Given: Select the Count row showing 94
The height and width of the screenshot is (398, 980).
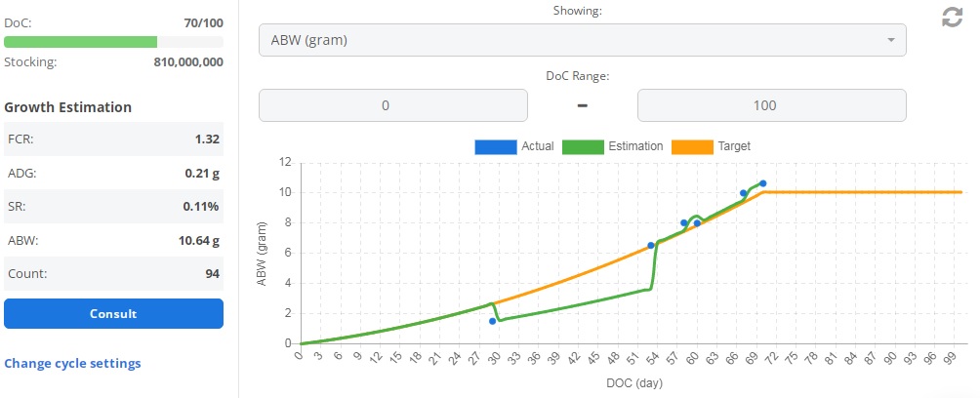Looking at the screenshot, I should [x=113, y=274].
